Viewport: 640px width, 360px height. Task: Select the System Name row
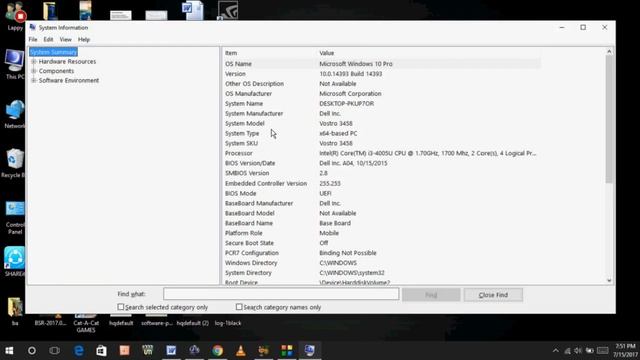[382, 104]
